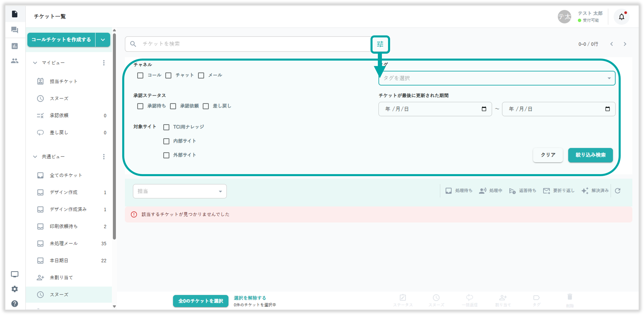Image resolution: width=644 pixels, height=315 pixels.
Task: Click the help question mark icon
Action: pos(15,303)
